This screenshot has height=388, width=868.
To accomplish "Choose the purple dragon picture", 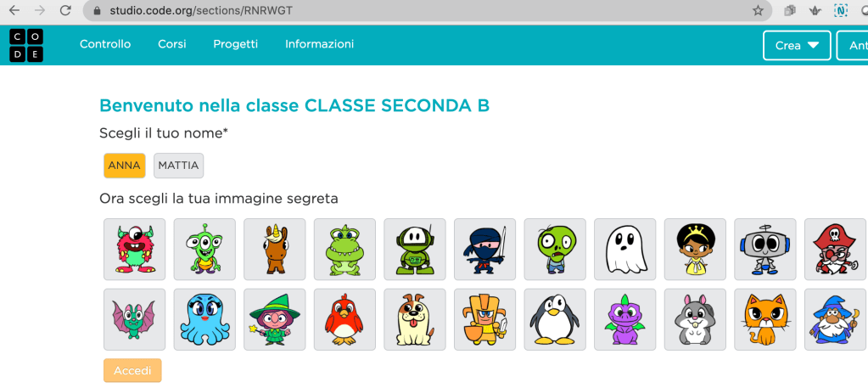I will pyautogui.click(x=625, y=320).
